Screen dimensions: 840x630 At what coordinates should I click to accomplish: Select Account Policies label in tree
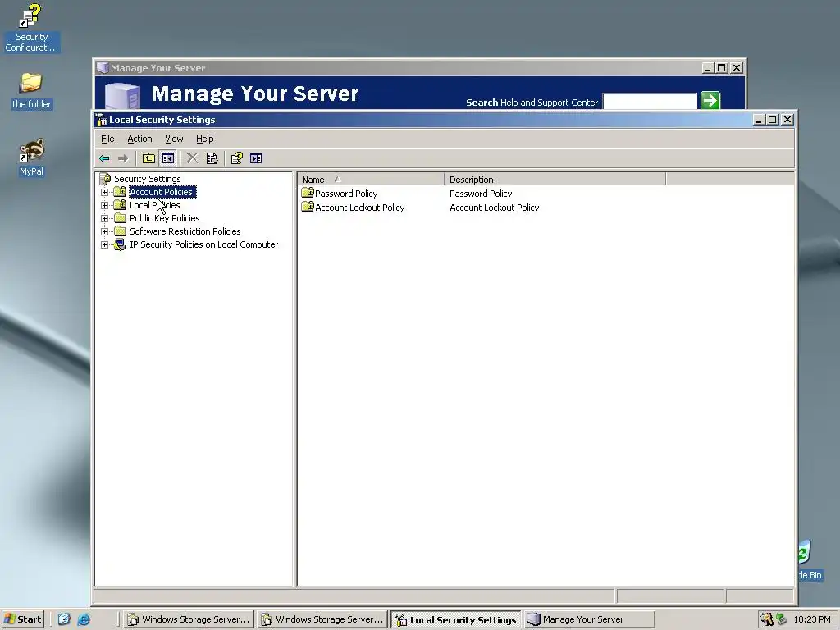click(161, 192)
